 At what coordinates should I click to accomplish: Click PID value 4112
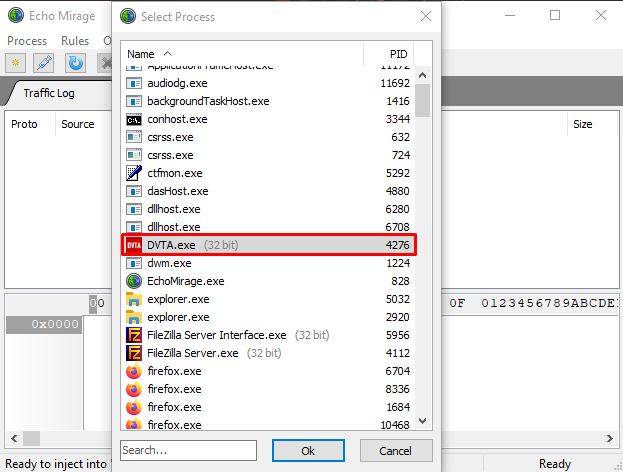click(397, 353)
